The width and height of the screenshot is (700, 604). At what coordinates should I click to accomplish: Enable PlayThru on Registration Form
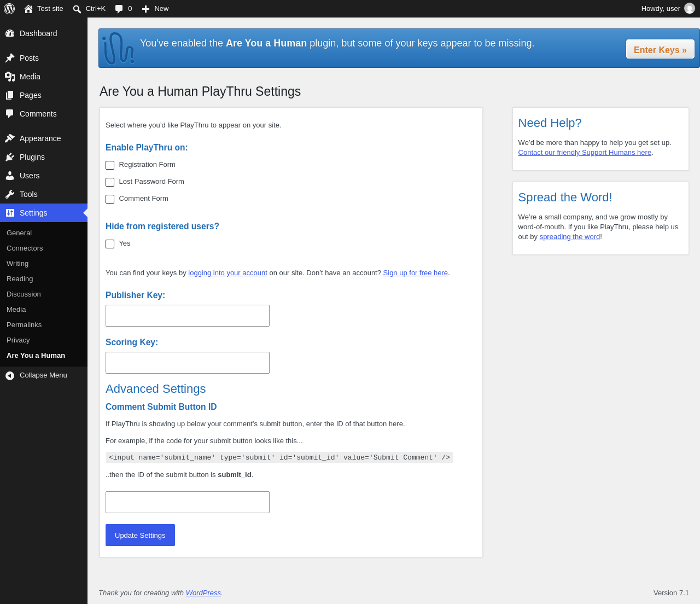click(x=110, y=165)
